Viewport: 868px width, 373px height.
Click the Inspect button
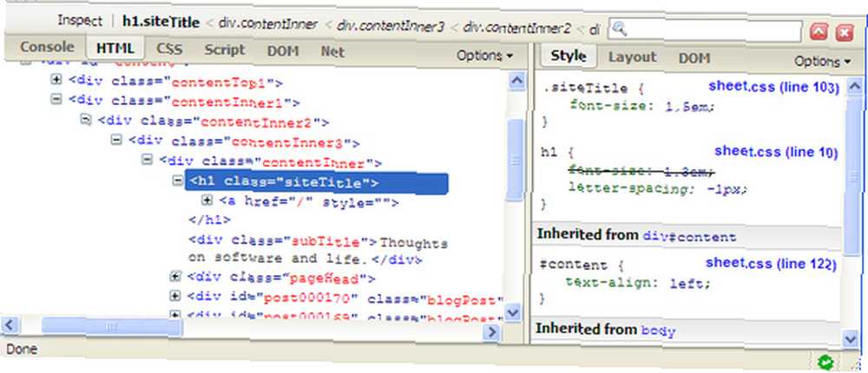[x=80, y=21]
